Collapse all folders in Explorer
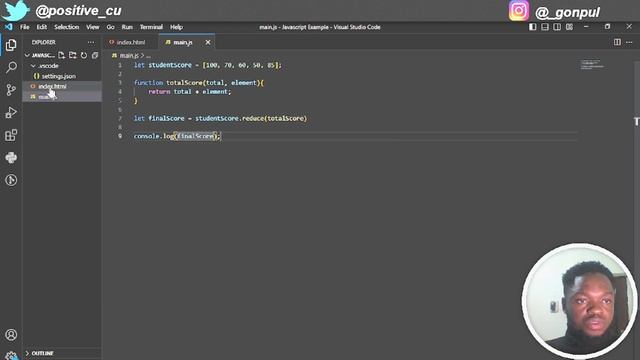Viewport: 640px width, 360px height. (95, 55)
